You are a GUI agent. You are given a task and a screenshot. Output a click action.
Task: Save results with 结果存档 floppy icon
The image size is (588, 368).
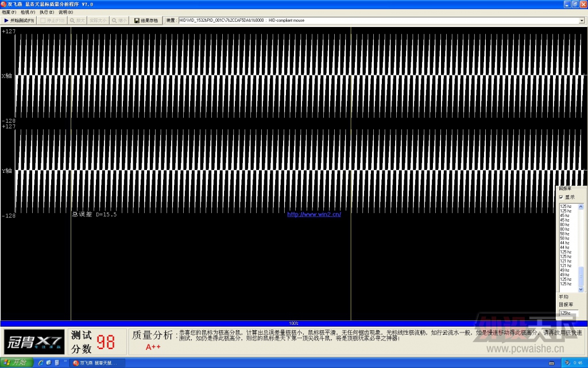pos(146,21)
